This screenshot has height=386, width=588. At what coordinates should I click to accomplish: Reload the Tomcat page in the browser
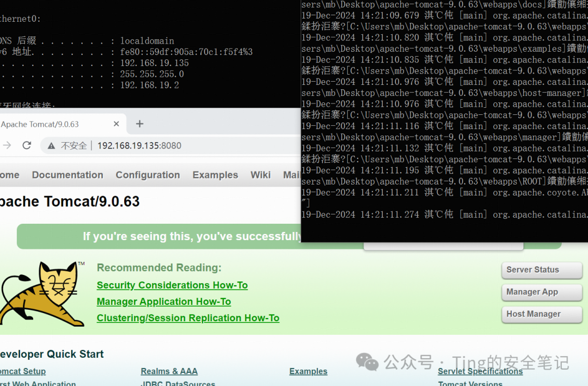pyautogui.click(x=27, y=145)
